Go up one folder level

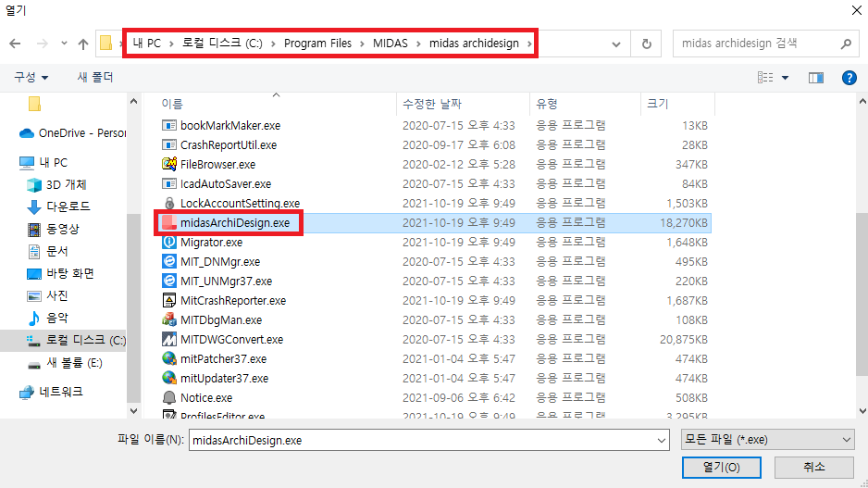(x=83, y=44)
